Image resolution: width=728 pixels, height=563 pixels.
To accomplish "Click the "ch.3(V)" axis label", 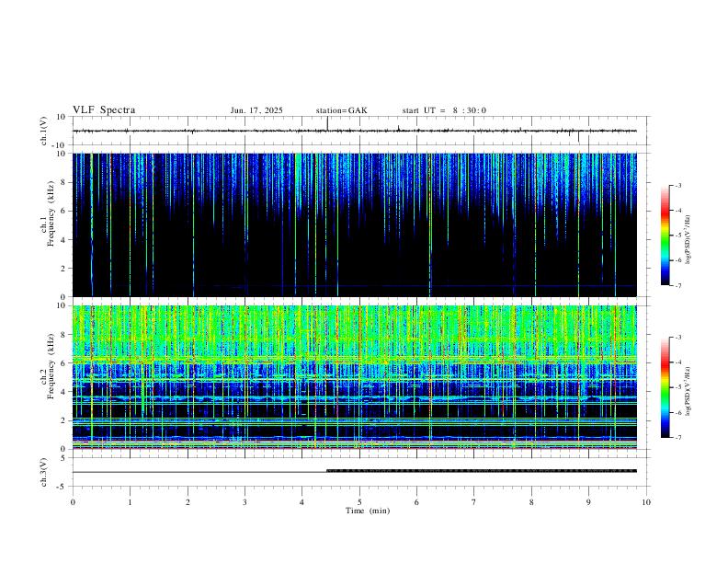I will pyautogui.click(x=44, y=472).
